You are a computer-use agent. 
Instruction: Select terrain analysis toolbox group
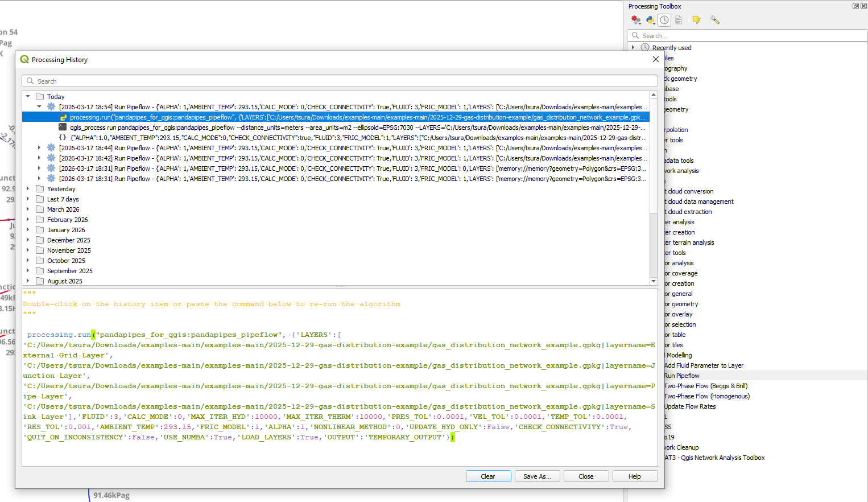coord(689,242)
